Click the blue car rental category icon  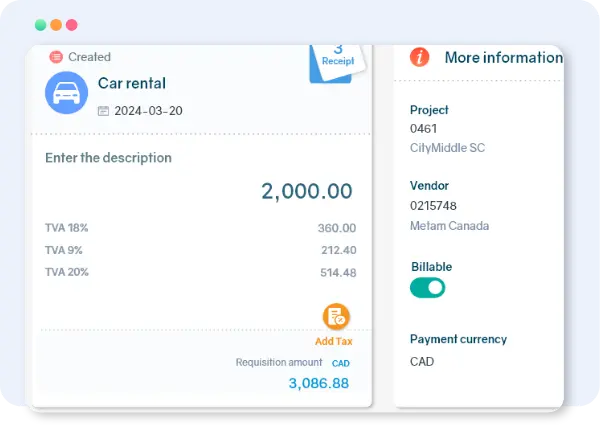tap(66, 93)
